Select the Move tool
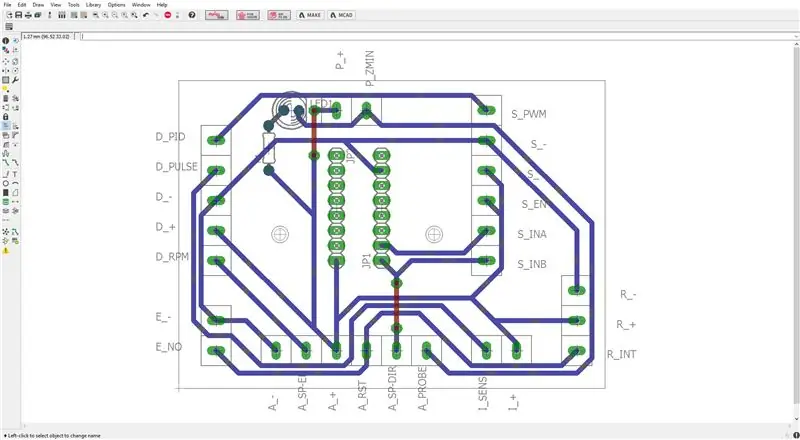 6,61
